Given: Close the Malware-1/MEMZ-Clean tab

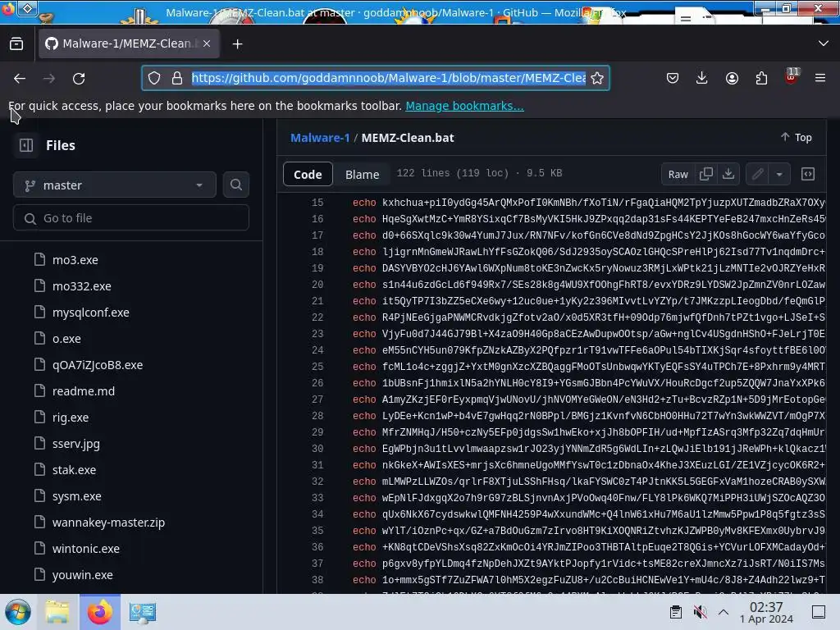Looking at the screenshot, I should tap(207, 43).
